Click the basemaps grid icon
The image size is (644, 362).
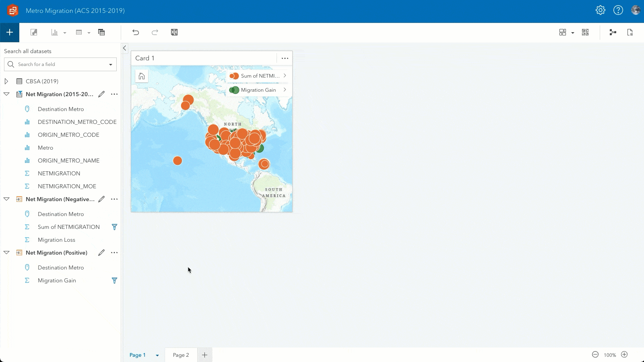563,32
